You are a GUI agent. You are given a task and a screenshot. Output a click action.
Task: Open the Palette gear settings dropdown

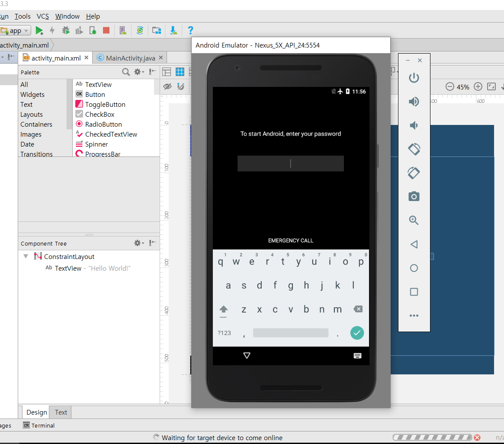(138, 72)
